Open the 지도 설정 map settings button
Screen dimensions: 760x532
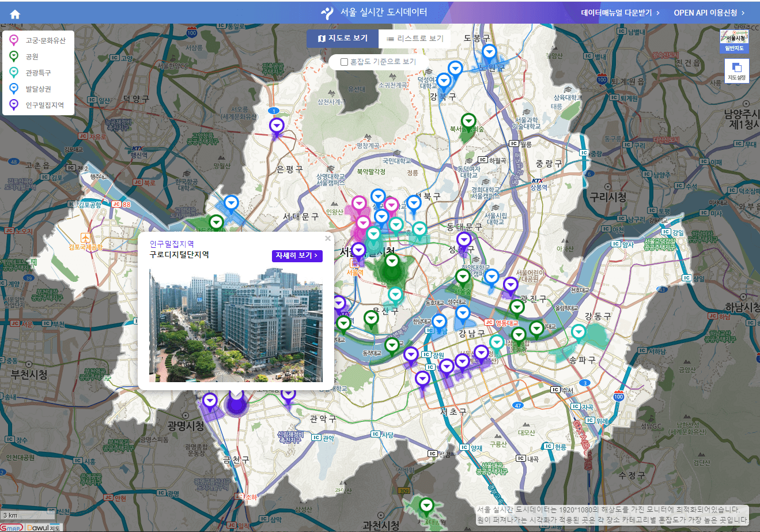coord(737,71)
